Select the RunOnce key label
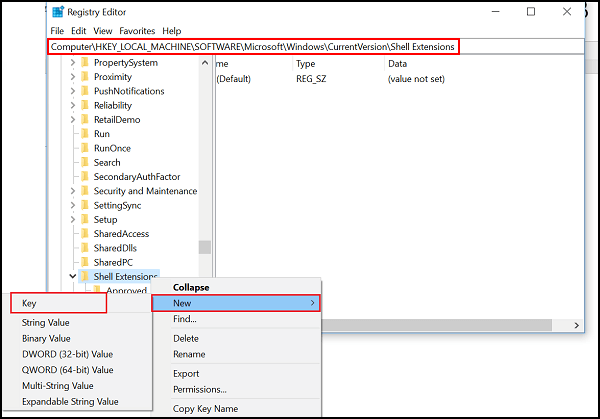 112,148
